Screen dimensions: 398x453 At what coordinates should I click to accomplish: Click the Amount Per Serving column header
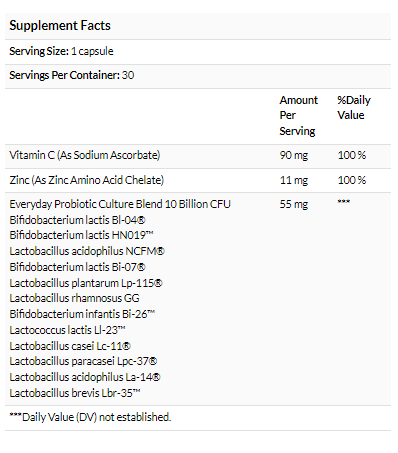(x=299, y=115)
